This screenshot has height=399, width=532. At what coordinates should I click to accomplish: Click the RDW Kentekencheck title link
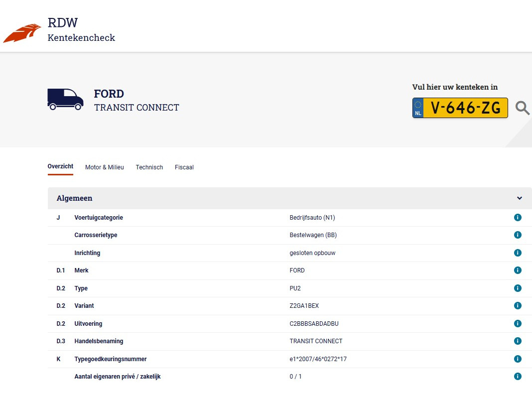(81, 30)
